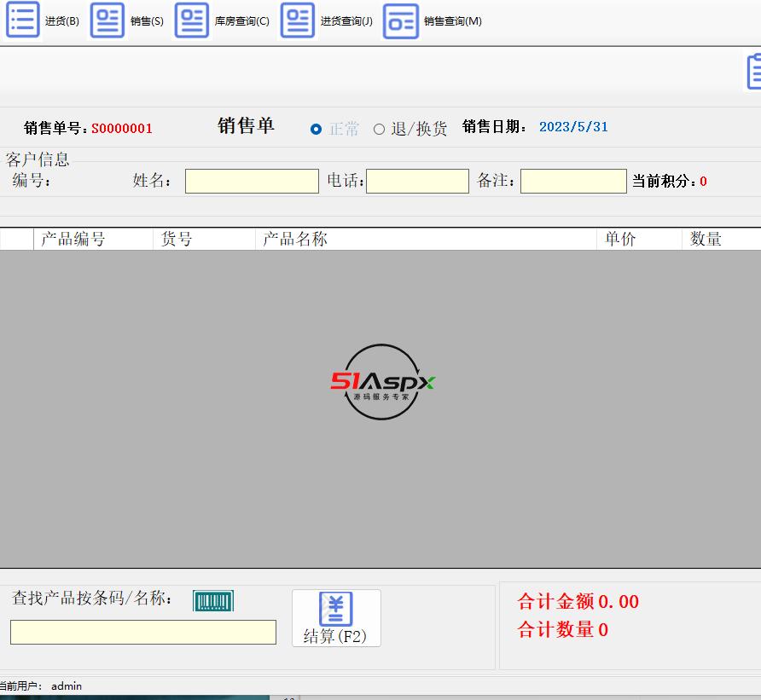Select the 退/换货 radio button

(x=379, y=129)
